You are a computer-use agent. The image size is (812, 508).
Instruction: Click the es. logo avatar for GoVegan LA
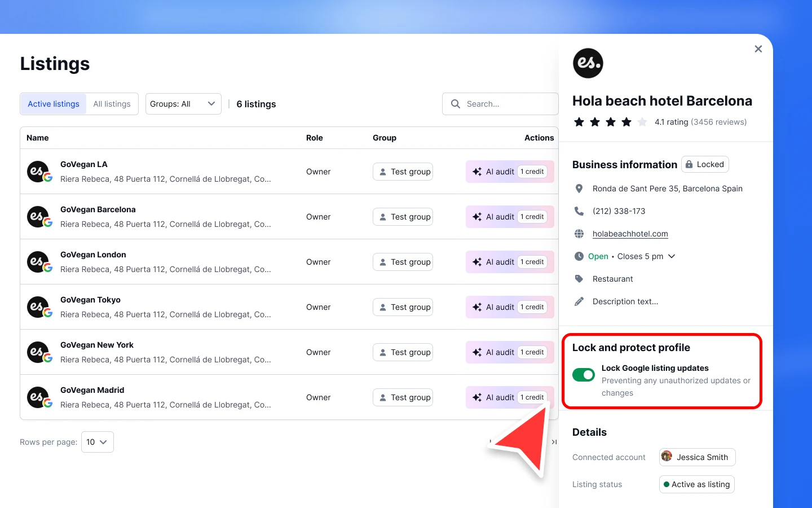pyautogui.click(x=37, y=171)
